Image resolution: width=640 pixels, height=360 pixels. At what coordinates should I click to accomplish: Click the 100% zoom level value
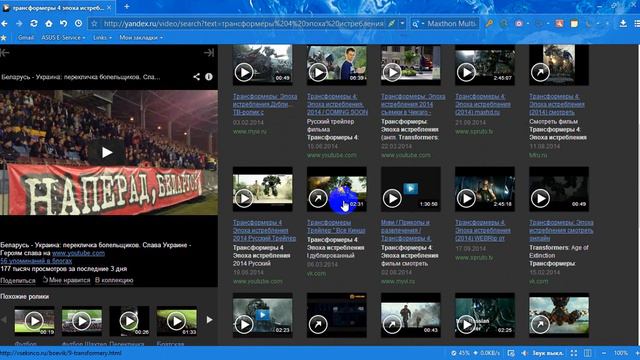[x=620, y=353]
